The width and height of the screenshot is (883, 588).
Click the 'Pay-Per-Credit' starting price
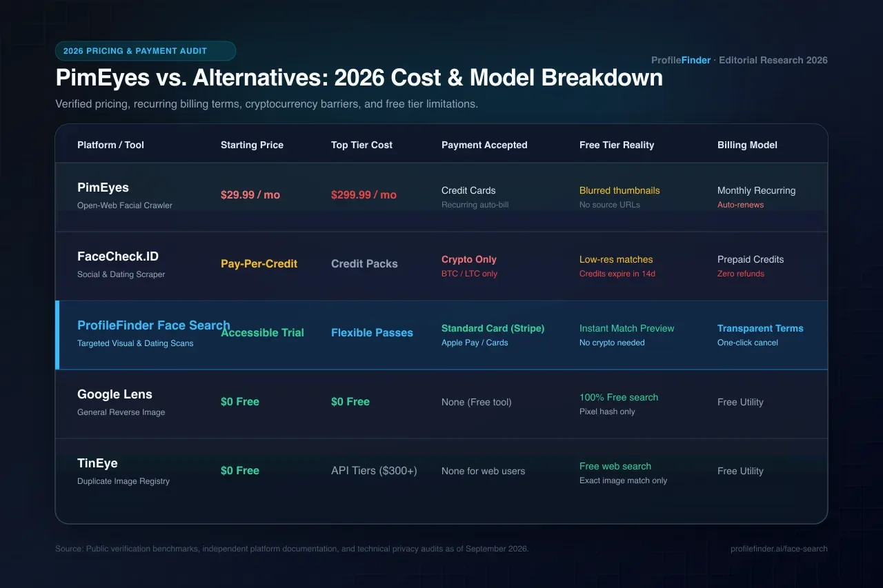(259, 263)
